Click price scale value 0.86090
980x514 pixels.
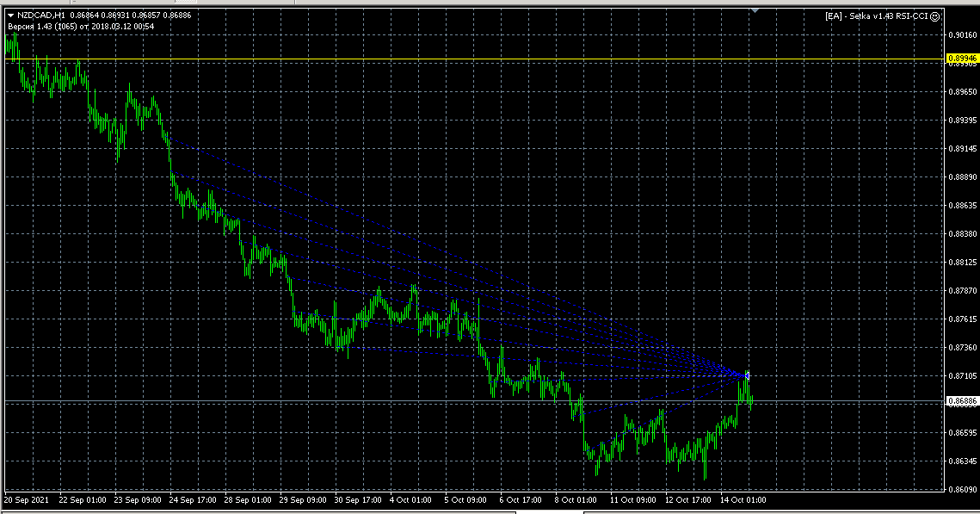[x=963, y=490]
